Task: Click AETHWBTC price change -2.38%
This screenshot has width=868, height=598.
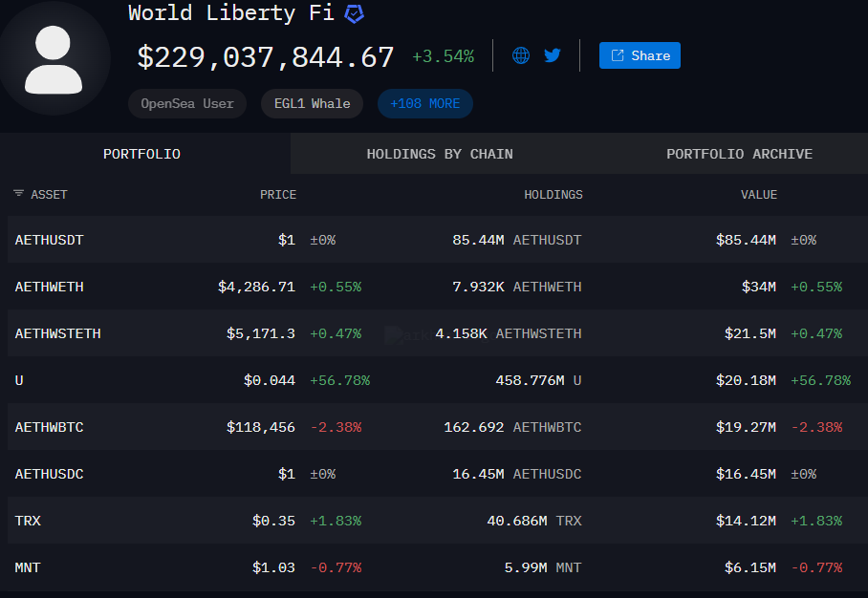Action: pyautogui.click(x=336, y=427)
